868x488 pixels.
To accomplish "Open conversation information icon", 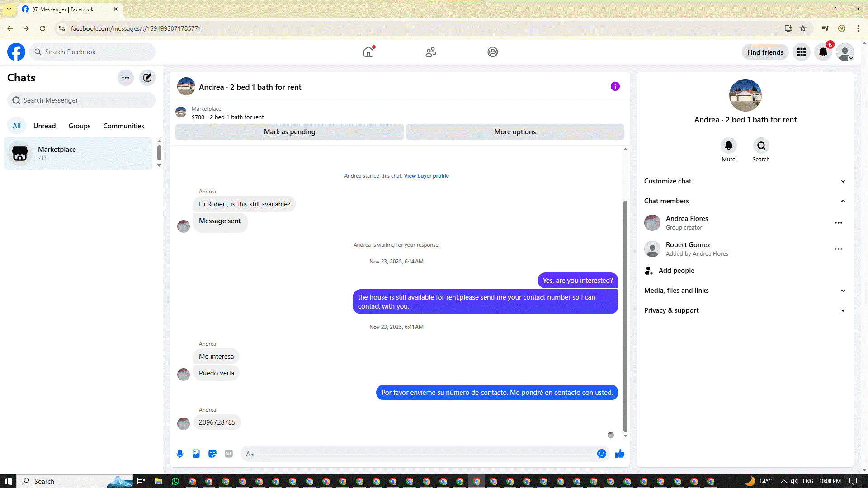I will point(615,86).
